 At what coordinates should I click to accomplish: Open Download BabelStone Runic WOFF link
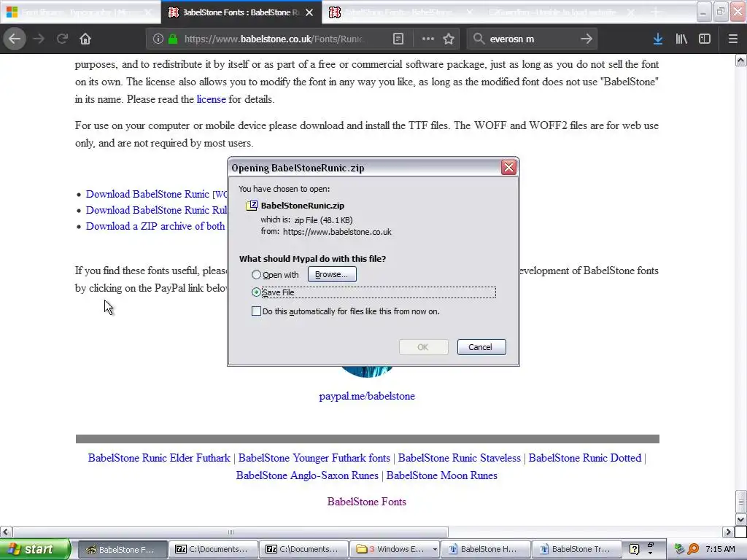tap(157, 194)
